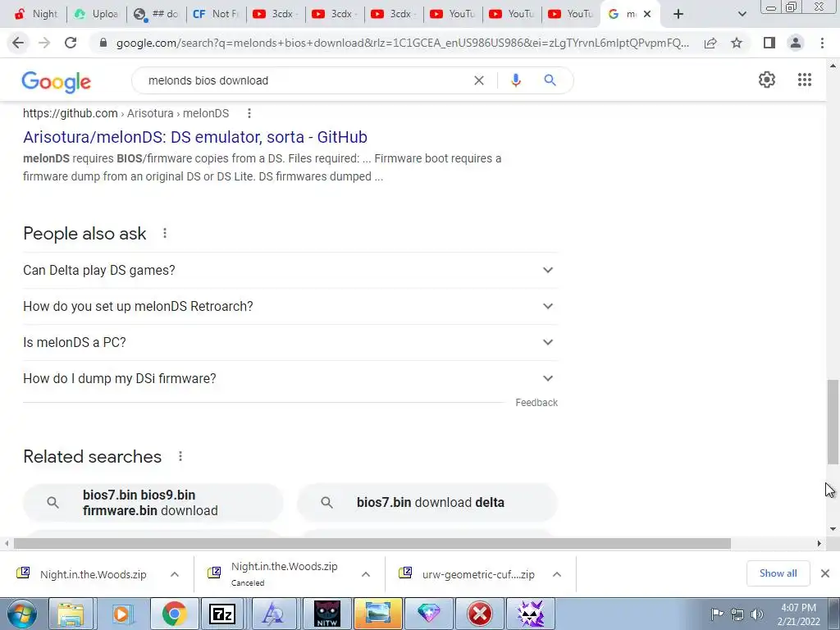The image size is (840, 630).
Task: Open 7-Zip from taskbar
Action: pyautogui.click(x=222, y=614)
